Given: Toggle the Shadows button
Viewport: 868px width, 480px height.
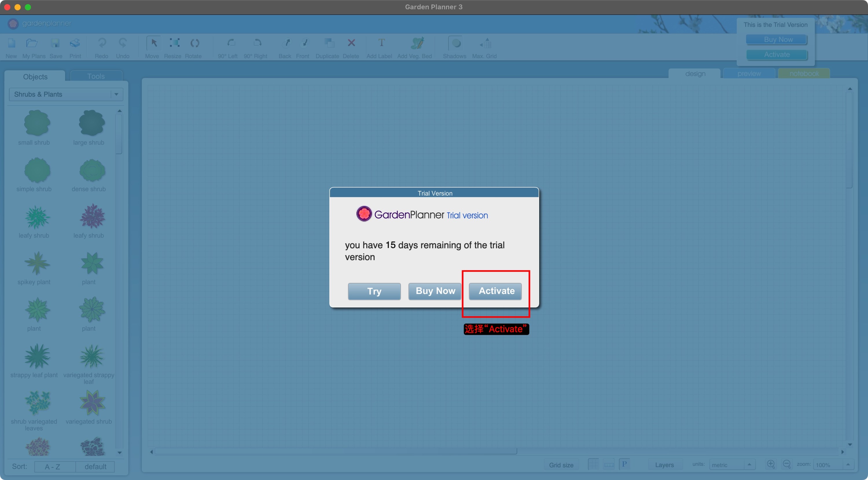Looking at the screenshot, I should coord(456,43).
